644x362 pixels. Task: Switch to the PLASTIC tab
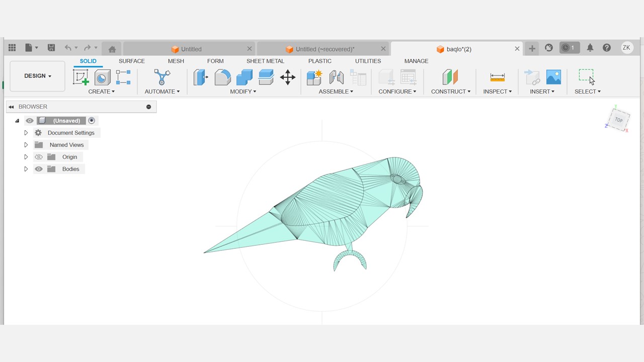click(x=320, y=61)
